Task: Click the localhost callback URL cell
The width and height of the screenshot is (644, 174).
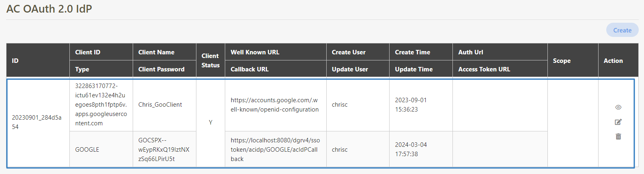Action: [275, 150]
